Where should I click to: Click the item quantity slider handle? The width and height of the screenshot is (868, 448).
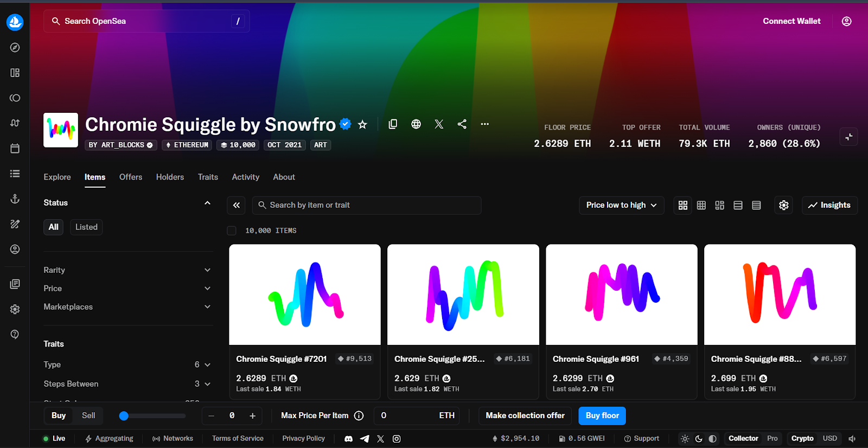coord(124,416)
